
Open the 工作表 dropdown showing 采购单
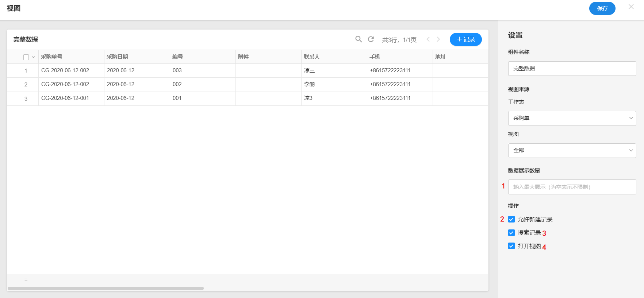pos(572,118)
